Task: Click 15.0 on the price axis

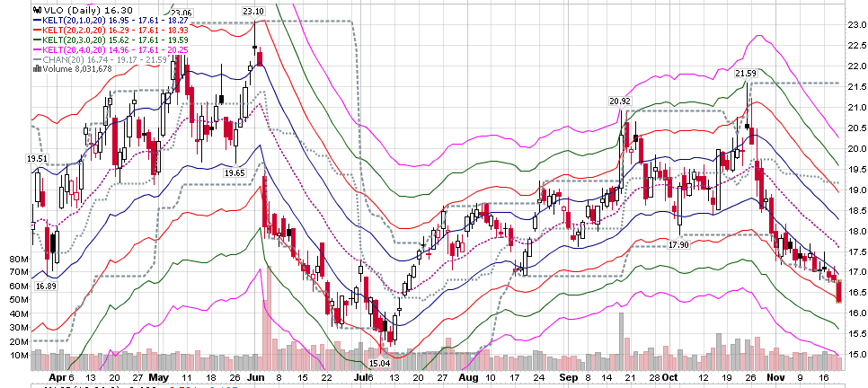Action: 857,354
